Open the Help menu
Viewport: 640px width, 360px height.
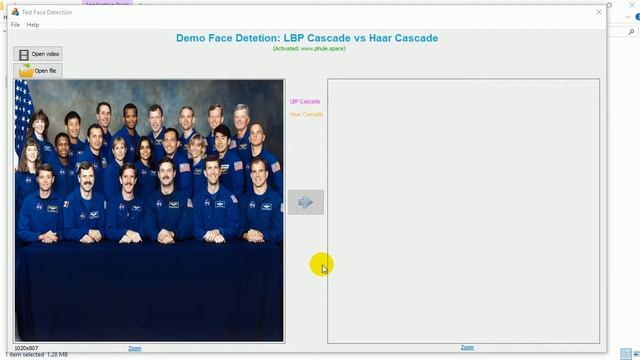pos(33,25)
